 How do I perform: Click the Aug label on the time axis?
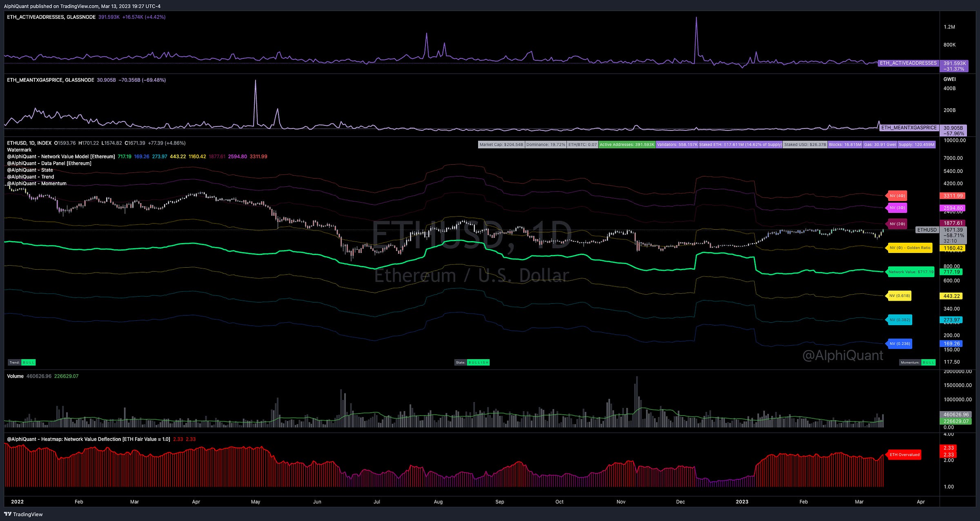coord(438,502)
